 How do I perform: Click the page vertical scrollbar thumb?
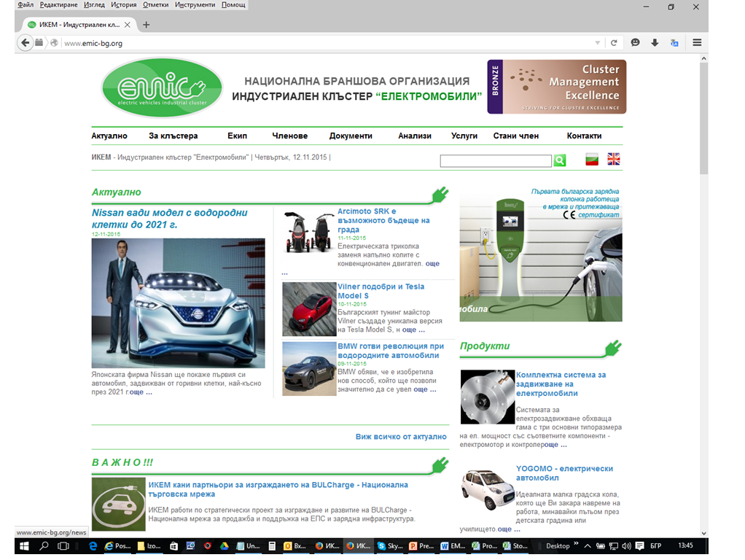click(x=703, y=119)
